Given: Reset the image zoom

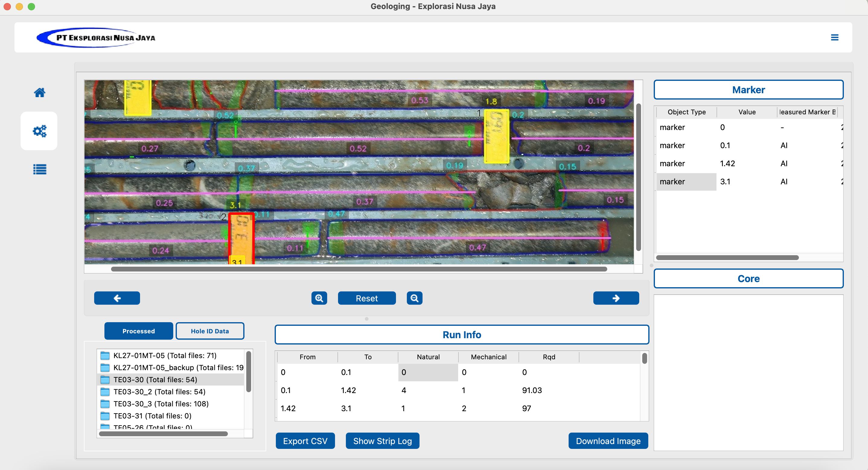Looking at the screenshot, I should (367, 298).
